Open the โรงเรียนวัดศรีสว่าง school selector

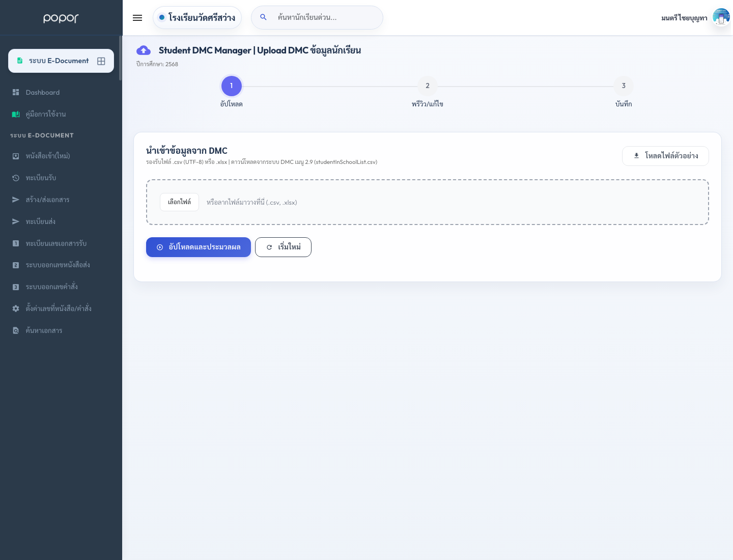point(197,18)
